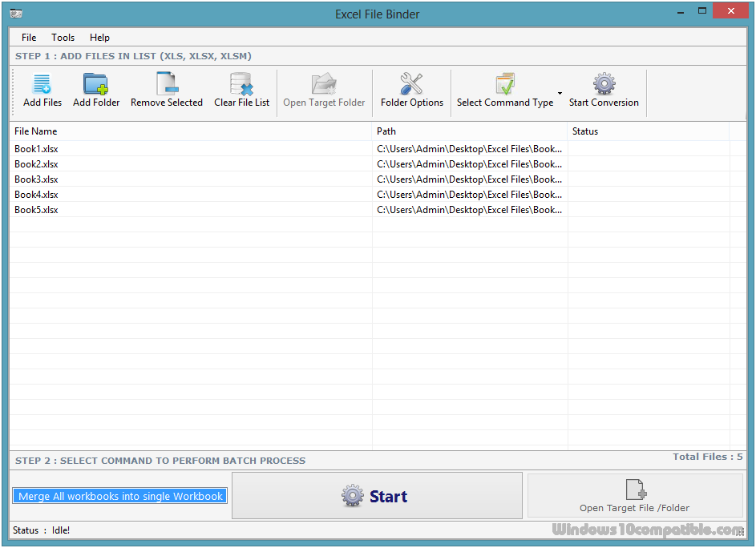Select Book2.xlsx in file list
Screen dimensions: 756x548
coord(36,164)
